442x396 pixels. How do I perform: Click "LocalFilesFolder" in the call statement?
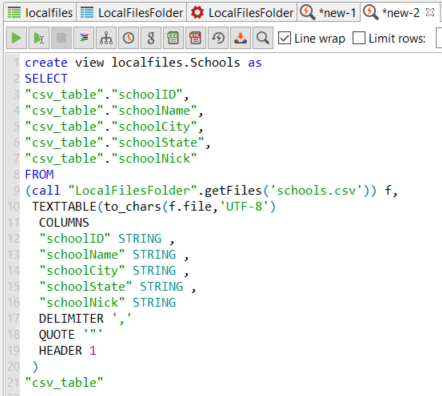coord(133,191)
